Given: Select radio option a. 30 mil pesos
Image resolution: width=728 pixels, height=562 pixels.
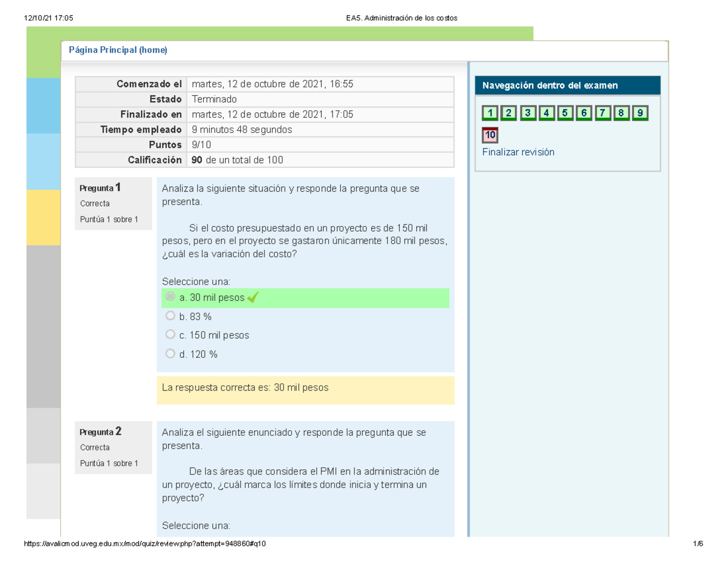Looking at the screenshot, I should coord(170,297).
